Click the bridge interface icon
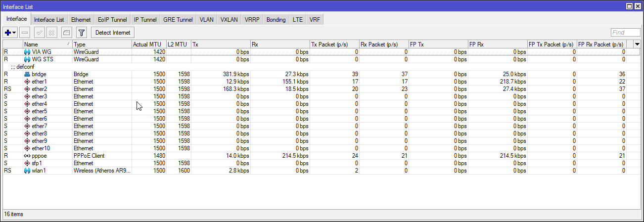 tap(27, 74)
